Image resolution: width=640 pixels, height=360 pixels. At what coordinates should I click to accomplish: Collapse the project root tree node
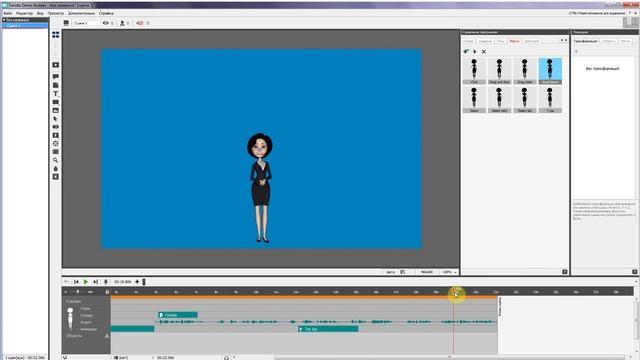click(4, 20)
